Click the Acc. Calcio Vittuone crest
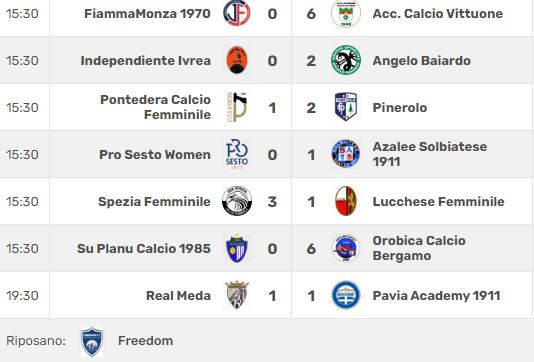This screenshot has height=362, width=534. [346, 13]
